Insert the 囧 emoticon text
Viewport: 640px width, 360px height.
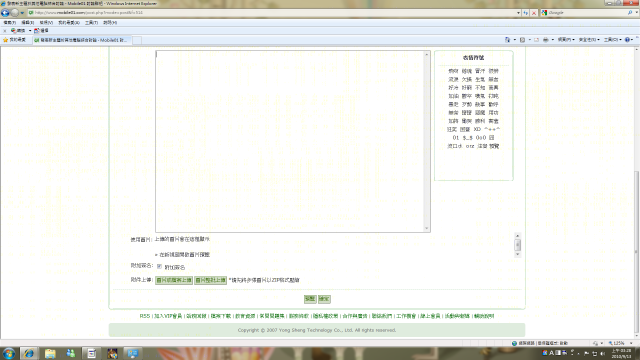492,138
